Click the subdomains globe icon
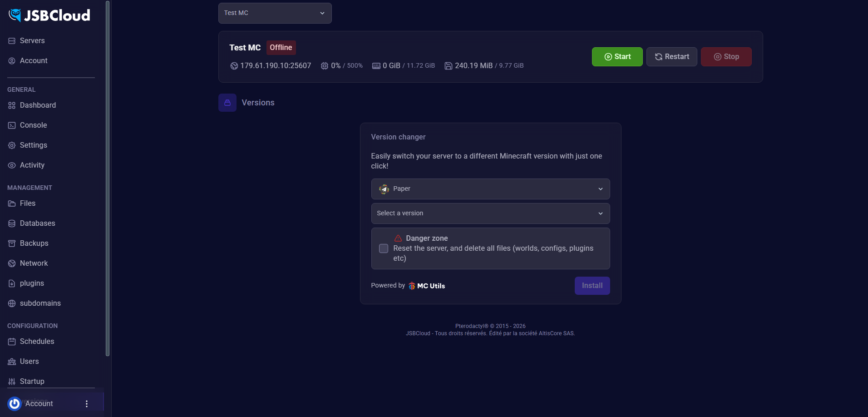 [12, 303]
